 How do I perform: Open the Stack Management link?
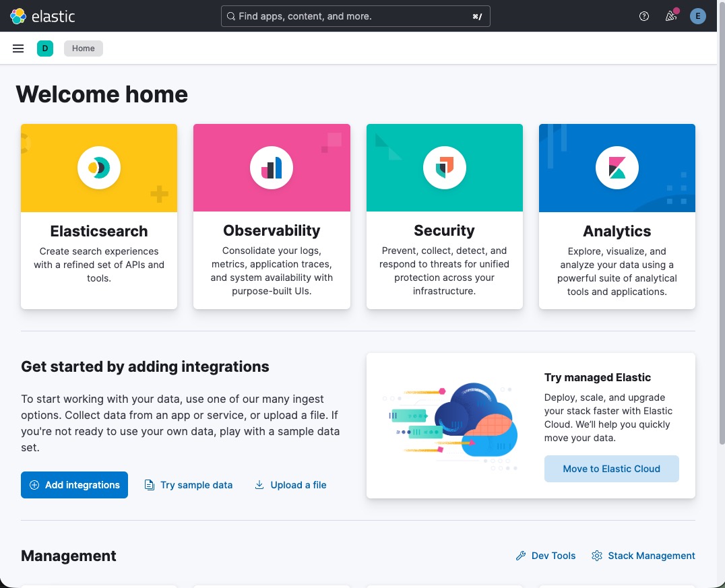[x=643, y=556]
